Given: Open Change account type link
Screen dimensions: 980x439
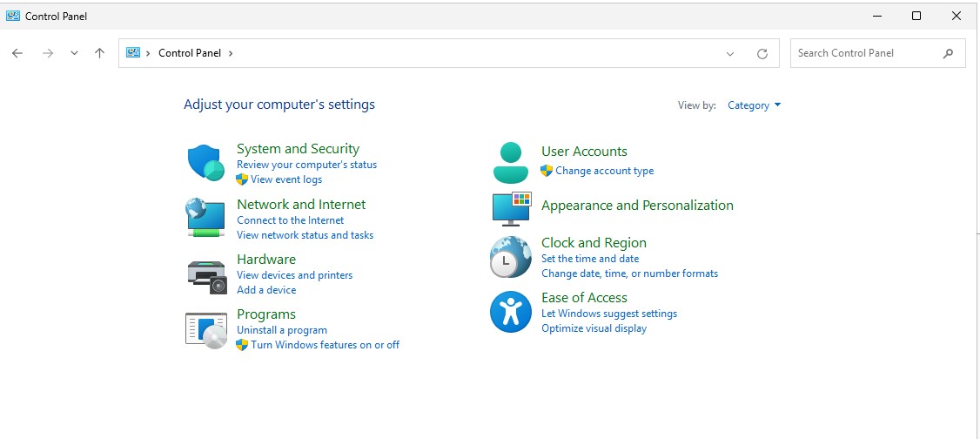Looking at the screenshot, I should [x=604, y=171].
